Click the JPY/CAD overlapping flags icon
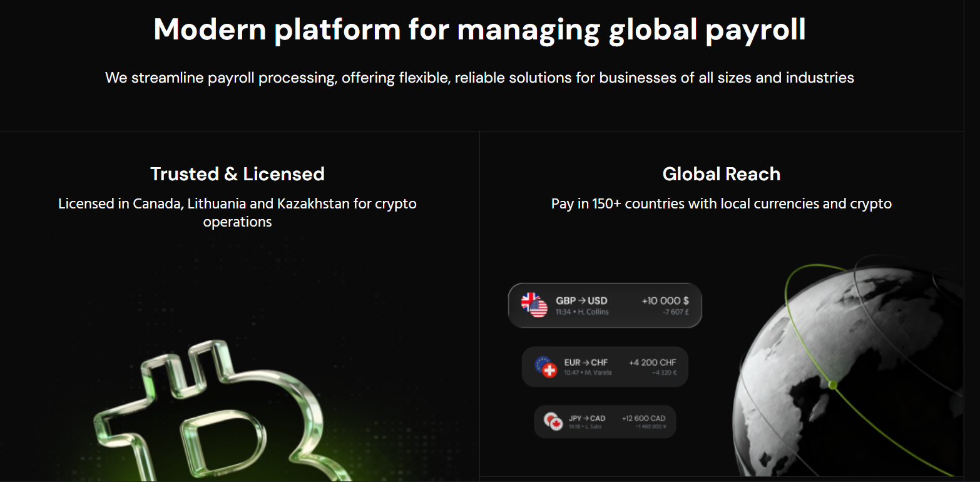The width and height of the screenshot is (980, 482). [x=553, y=421]
